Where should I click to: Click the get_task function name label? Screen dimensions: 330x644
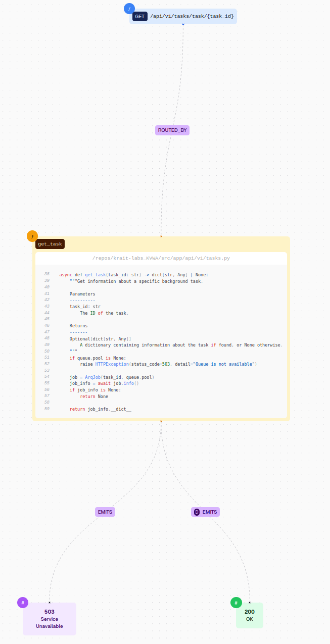tap(50, 244)
